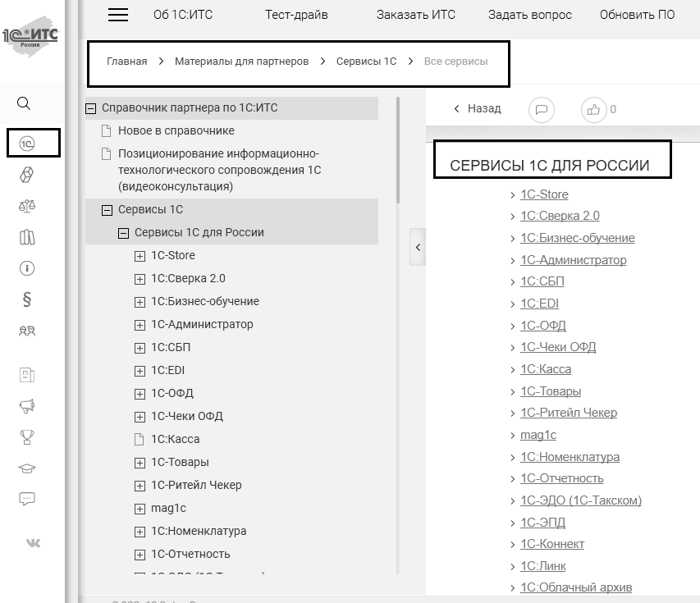Open the 1С:Касса tree document
The height and width of the screenshot is (603, 700).
tap(175, 439)
